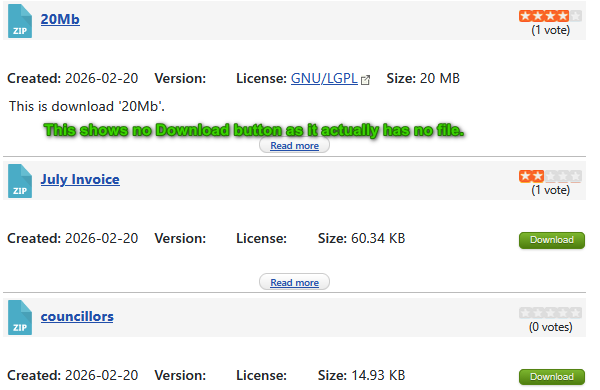Click the '(1 vote)' text under July Invoice stars
This screenshot has width=600, height=390.
(x=551, y=190)
